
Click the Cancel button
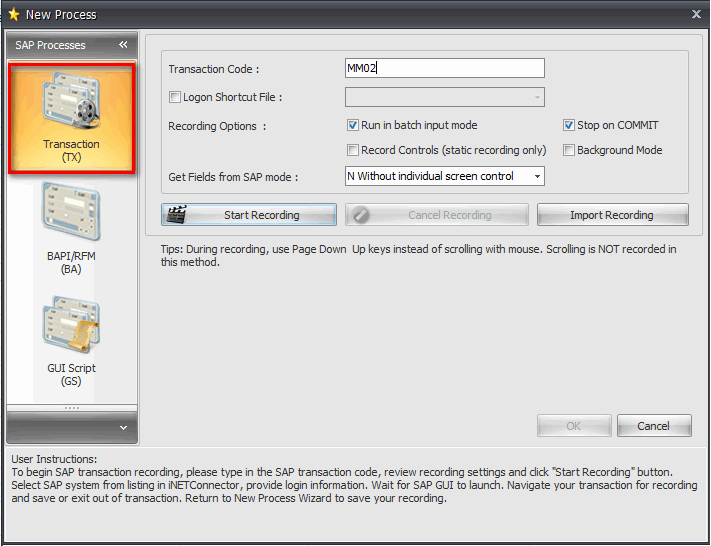654,426
